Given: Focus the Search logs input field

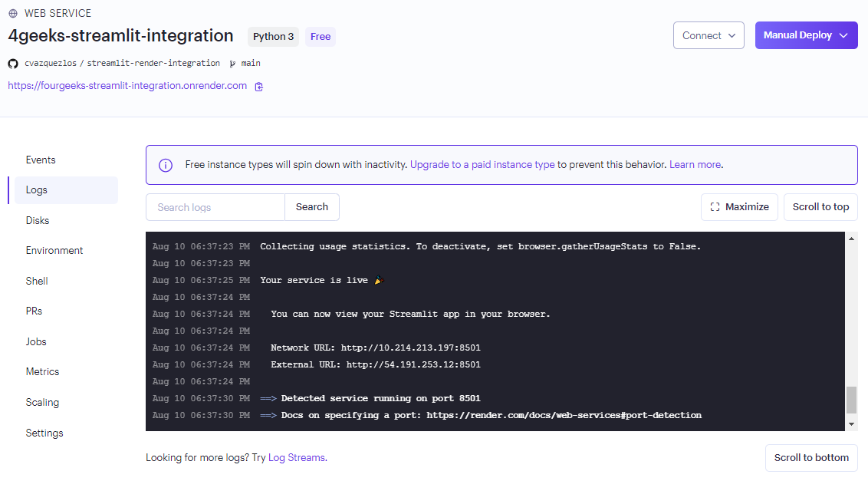Looking at the screenshot, I should 215,207.
